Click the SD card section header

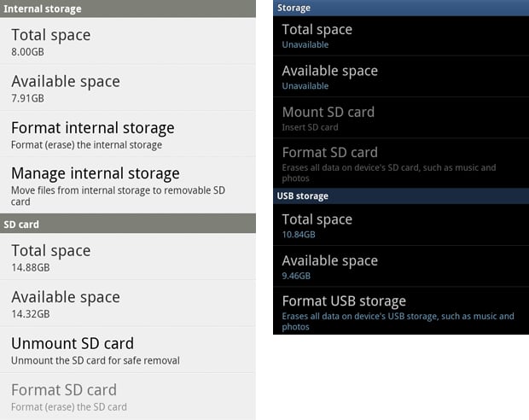[x=128, y=224]
